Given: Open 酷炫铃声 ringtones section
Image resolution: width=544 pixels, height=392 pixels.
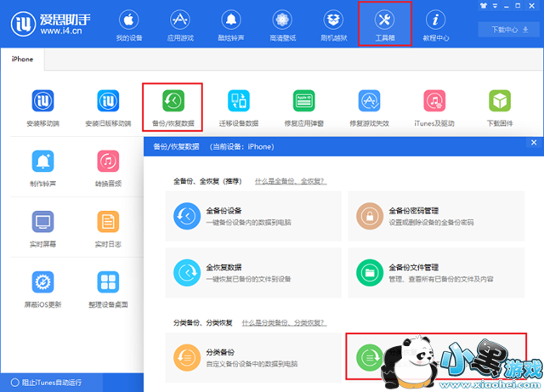Looking at the screenshot, I should (x=231, y=26).
